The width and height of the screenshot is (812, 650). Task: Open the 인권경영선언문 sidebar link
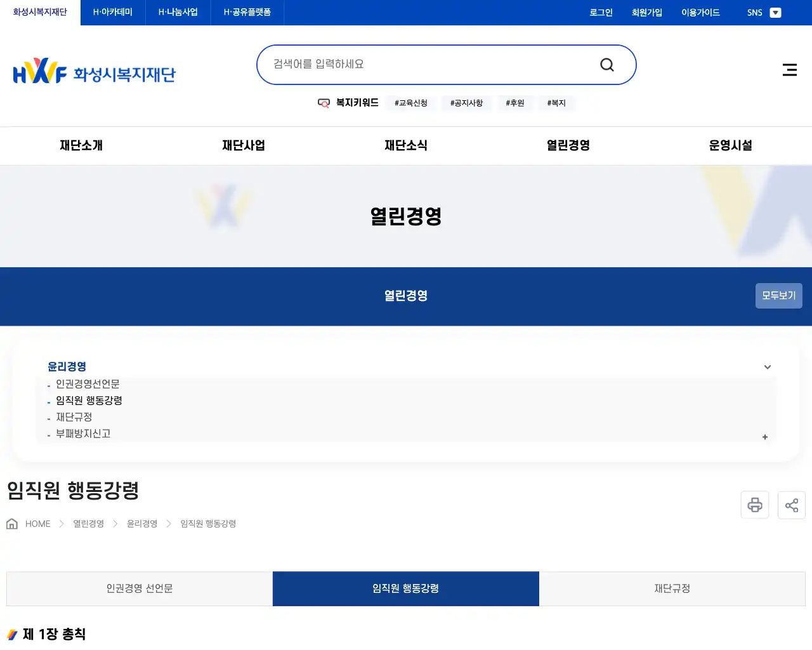pyautogui.click(x=88, y=384)
